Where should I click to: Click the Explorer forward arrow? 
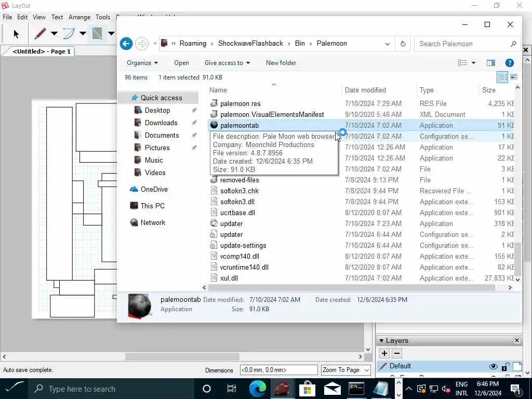pyautogui.click(x=142, y=44)
